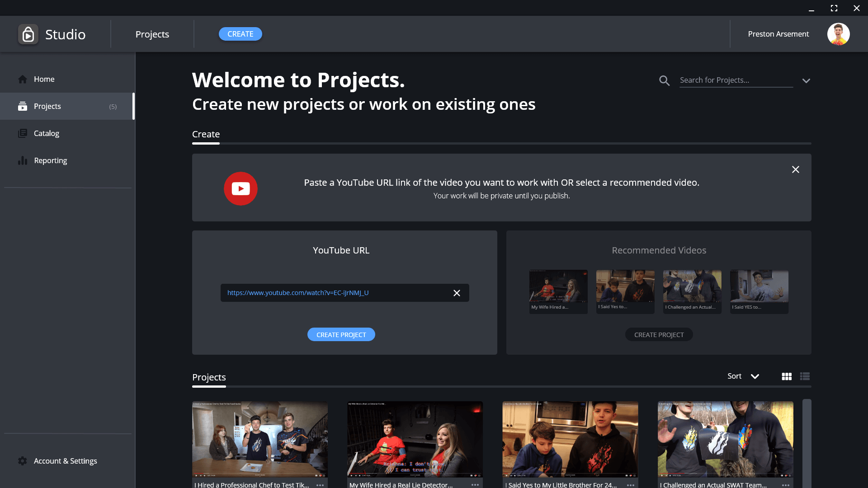Click the YouTube icon in the banner
Viewport: 868px width, 488px height.
pyautogui.click(x=240, y=188)
